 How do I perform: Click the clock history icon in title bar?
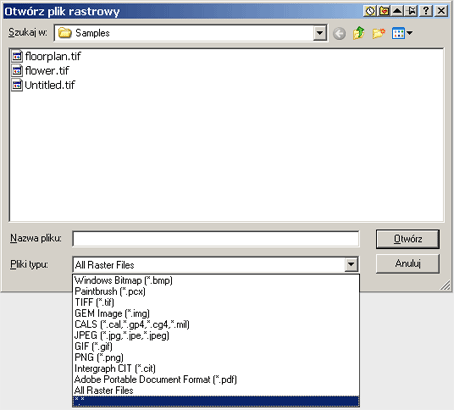[x=370, y=11]
